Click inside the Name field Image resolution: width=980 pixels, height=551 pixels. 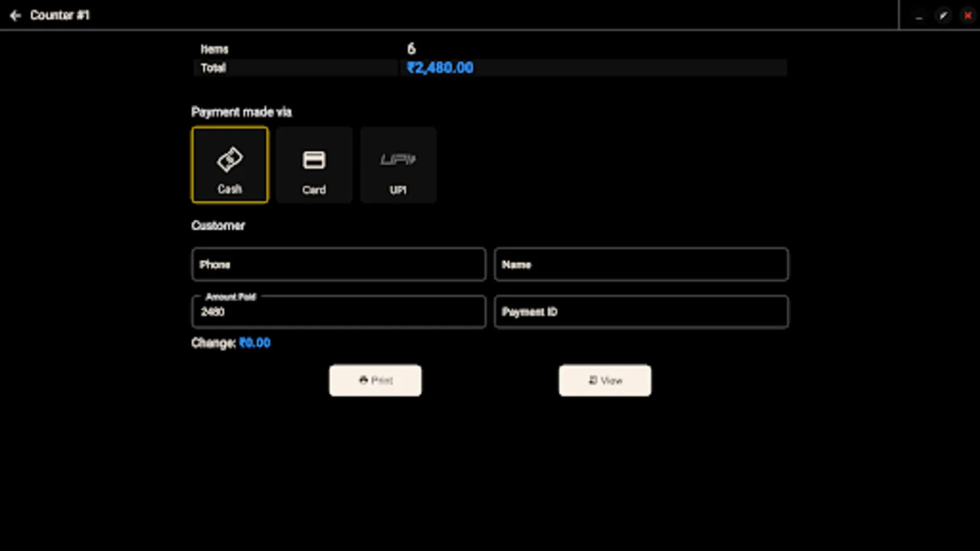[x=641, y=264]
